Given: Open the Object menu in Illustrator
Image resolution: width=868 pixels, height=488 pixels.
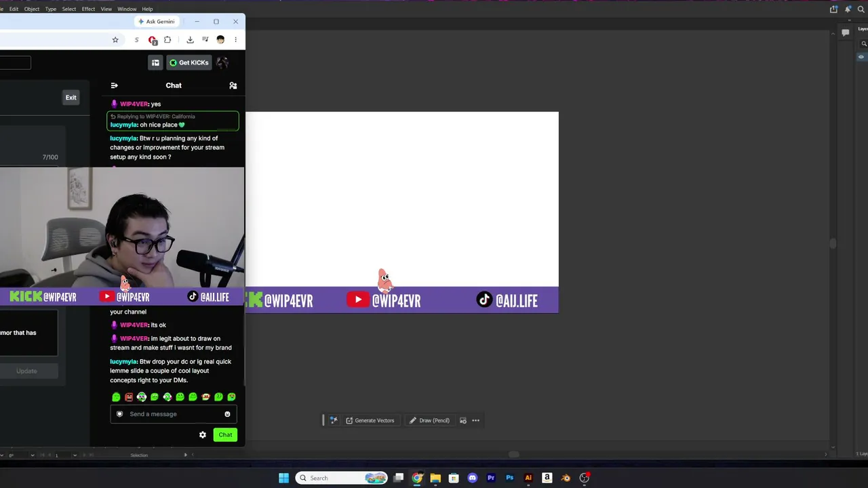Looking at the screenshot, I should click(32, 9).
